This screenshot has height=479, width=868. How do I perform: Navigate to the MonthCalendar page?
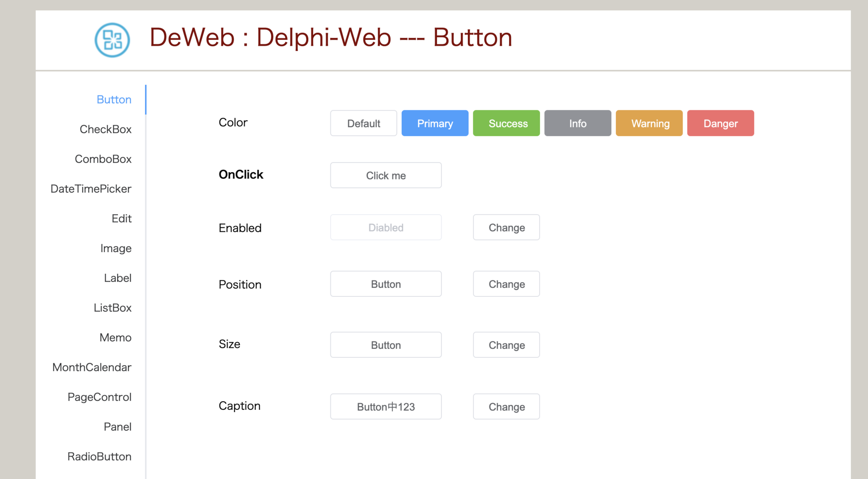[x=92, y=367]
